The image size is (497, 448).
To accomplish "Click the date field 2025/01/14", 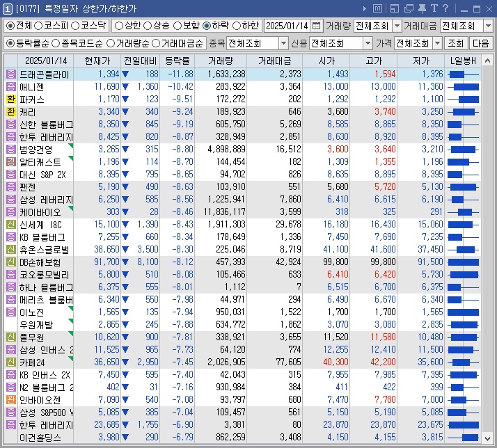I will (287, 26).
